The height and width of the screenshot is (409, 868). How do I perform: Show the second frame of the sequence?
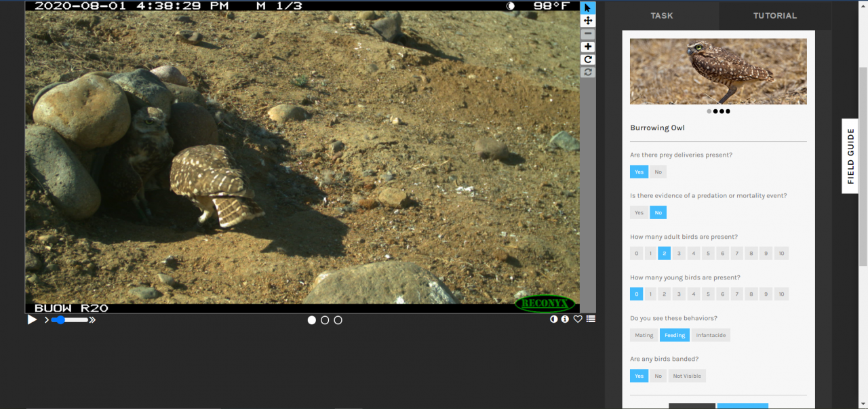[x=325, y=320]
